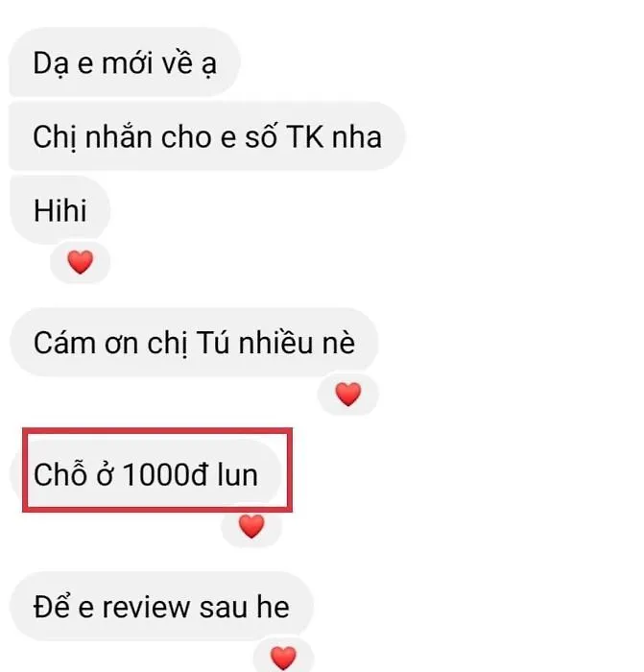Image resolution: width=644 pixels, height=672 pixels.
Task: Select the 'Để e review sau he' message bubble
Action: point(161,607)
